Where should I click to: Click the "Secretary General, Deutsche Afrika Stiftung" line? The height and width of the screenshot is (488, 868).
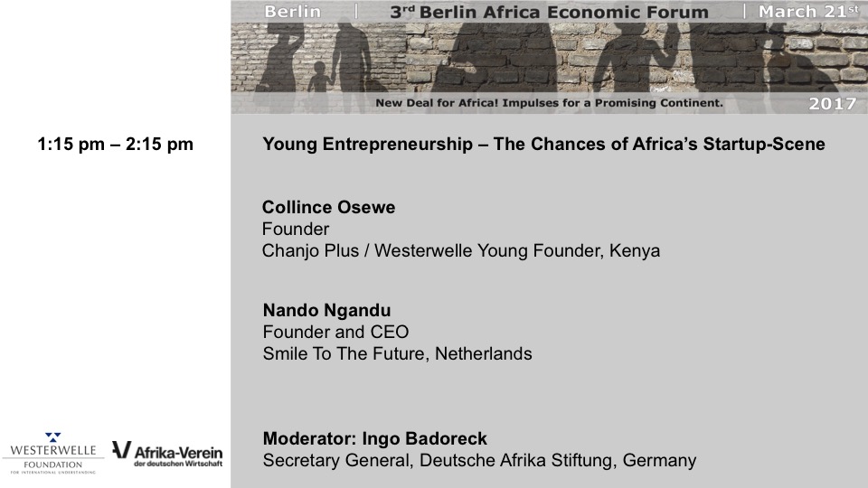coord(479,461)
